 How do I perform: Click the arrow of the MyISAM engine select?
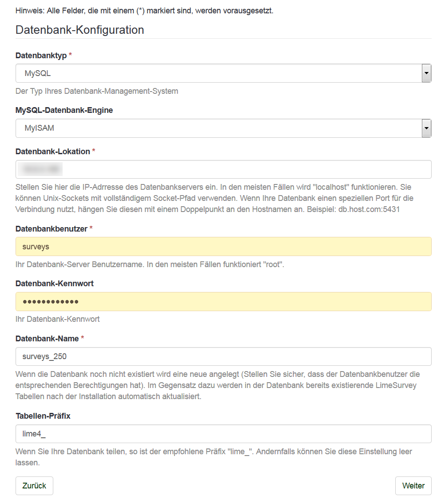426,128
